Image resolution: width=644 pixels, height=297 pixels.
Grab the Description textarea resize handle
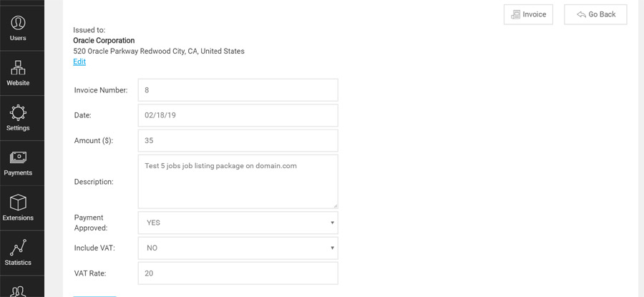[x=334, y=205]
